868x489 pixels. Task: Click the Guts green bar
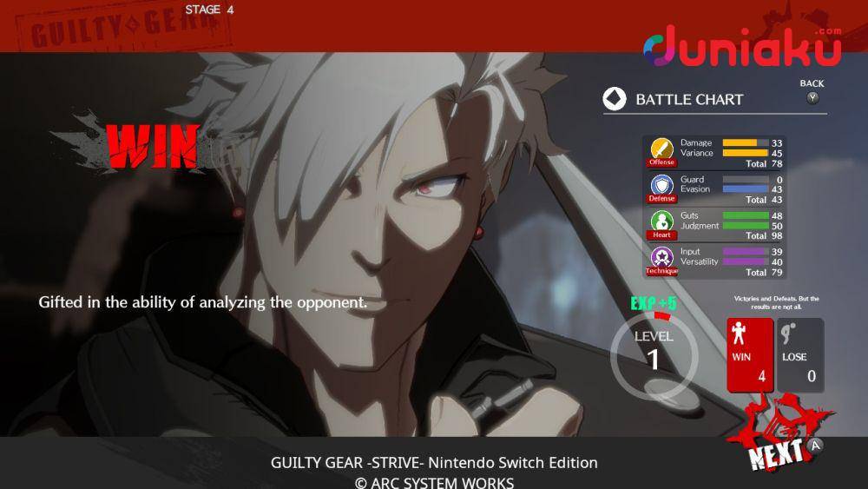pos(745,215)
